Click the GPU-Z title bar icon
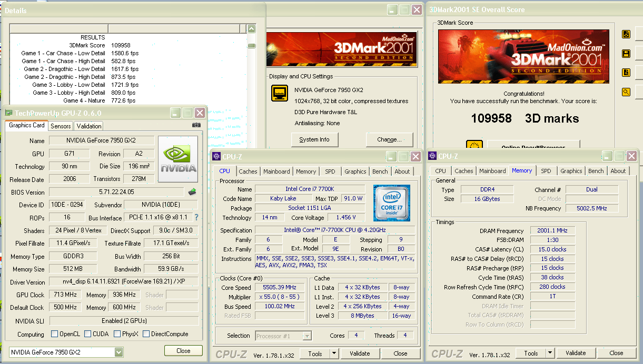This screenshot has width=643, height=364. tap(9, 113)
